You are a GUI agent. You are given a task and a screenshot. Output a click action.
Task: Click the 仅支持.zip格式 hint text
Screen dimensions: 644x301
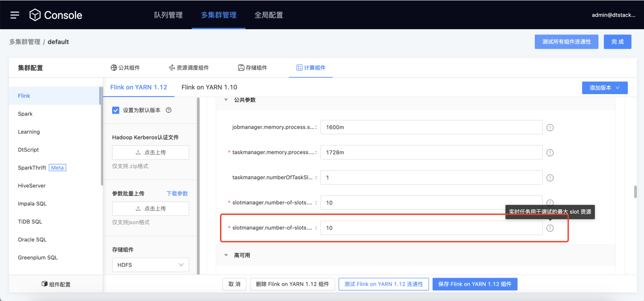tap(130, 166)
